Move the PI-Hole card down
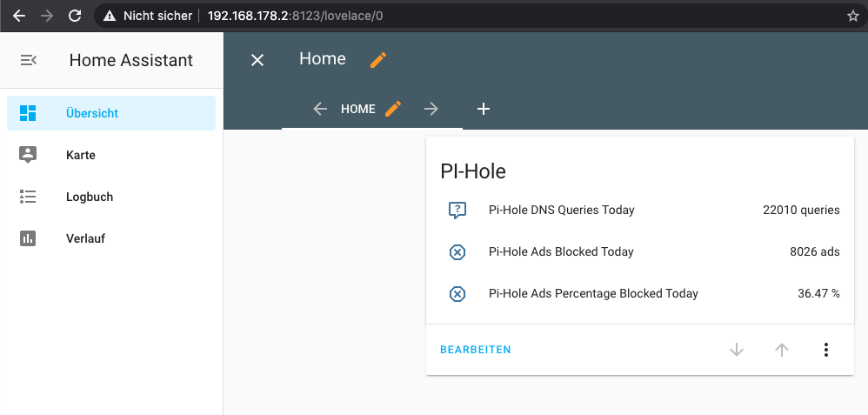This screenshot has height=415, width=868. 737,350
